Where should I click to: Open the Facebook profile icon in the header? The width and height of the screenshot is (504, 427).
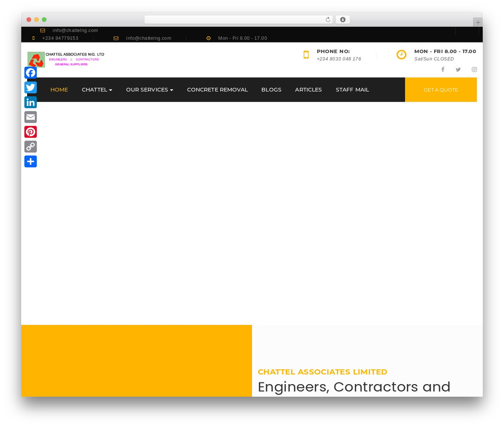(443, 69)
